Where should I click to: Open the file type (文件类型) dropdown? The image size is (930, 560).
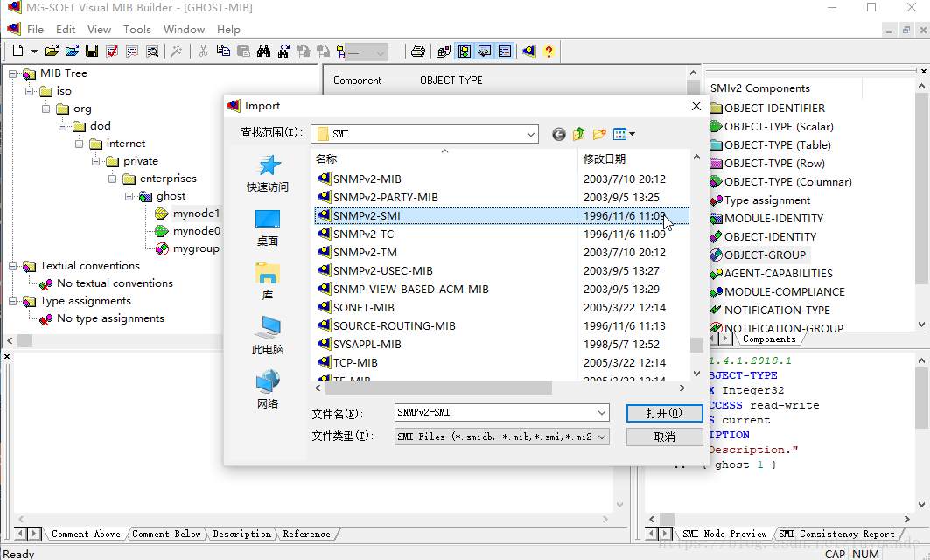[x=601, y=437]
